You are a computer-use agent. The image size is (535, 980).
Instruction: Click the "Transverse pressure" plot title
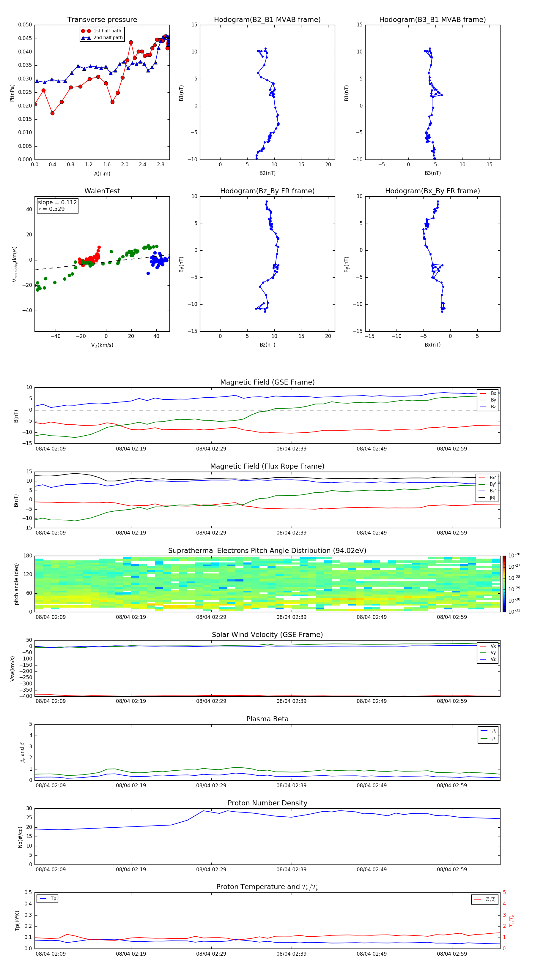click(x=102, y=20)
